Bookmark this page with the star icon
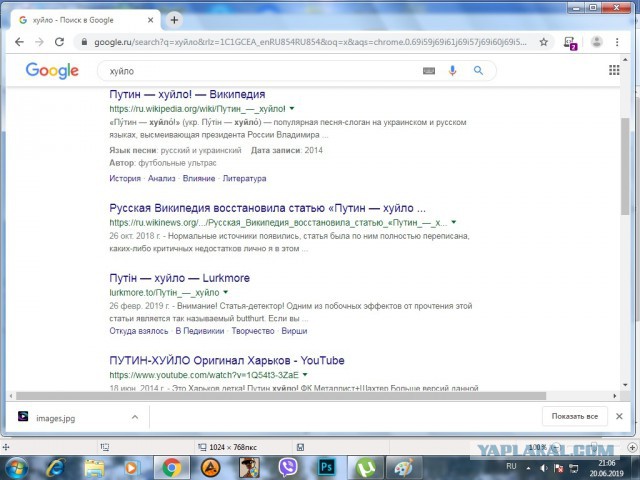The image size is (640, 480). pos(544,42)
